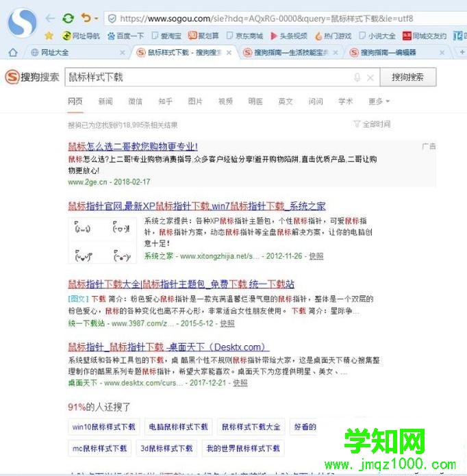Select the 网页 search category
Viewport: 467px width, 476px height.
(x=75, y=101)
